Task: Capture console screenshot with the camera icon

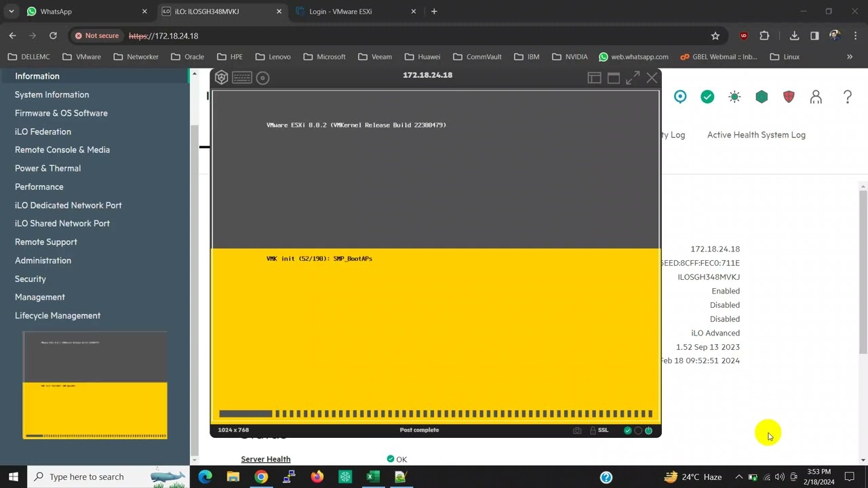Action: [x=577, y=430]
